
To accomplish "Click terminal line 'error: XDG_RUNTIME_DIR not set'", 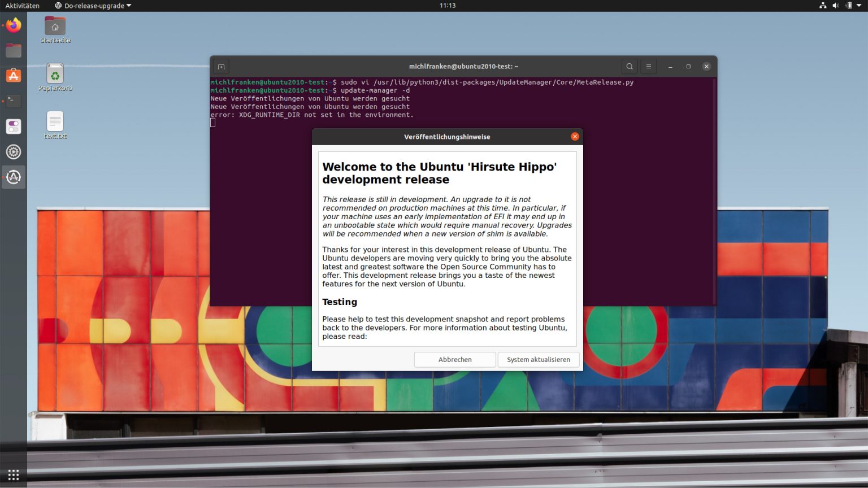I will (x=312, y=115).
